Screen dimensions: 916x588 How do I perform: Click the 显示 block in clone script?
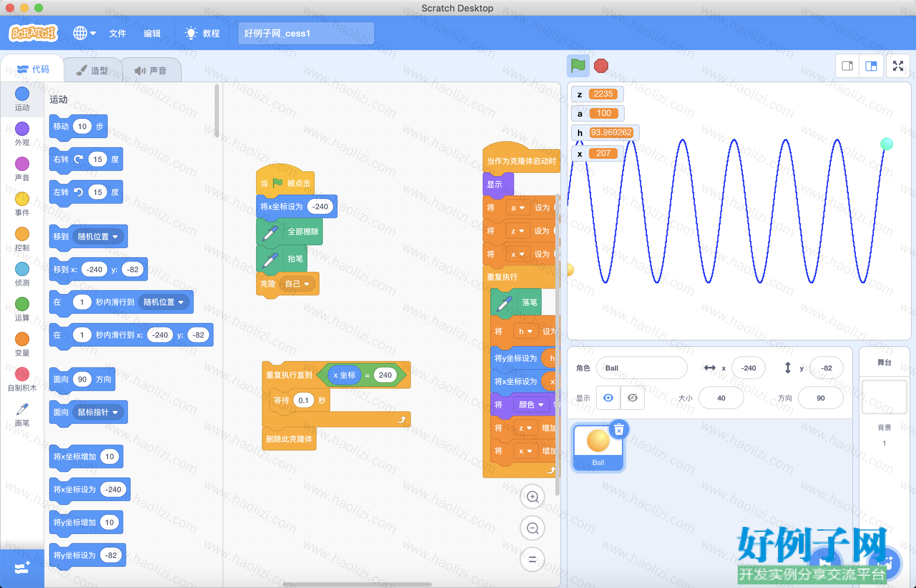[498, 185]
